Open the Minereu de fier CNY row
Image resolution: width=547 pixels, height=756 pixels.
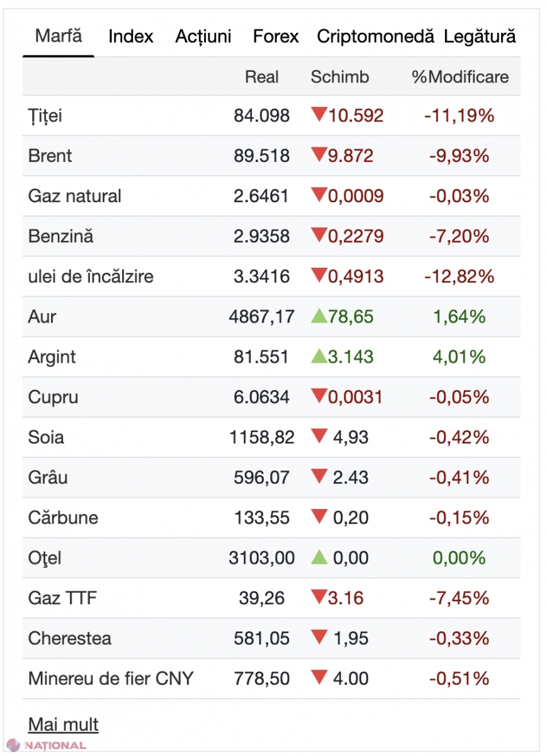111,679
